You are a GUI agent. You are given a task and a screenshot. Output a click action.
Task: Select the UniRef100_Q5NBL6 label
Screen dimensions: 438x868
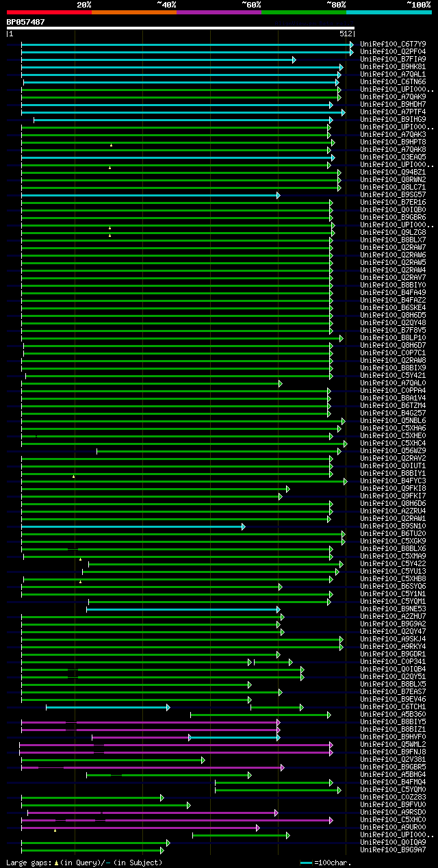394,420
